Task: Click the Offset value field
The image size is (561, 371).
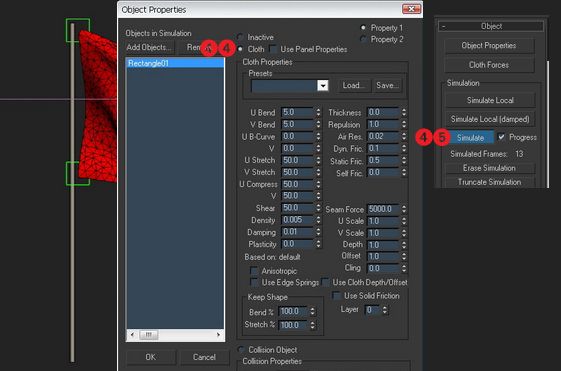Action: tap(384, 257)
